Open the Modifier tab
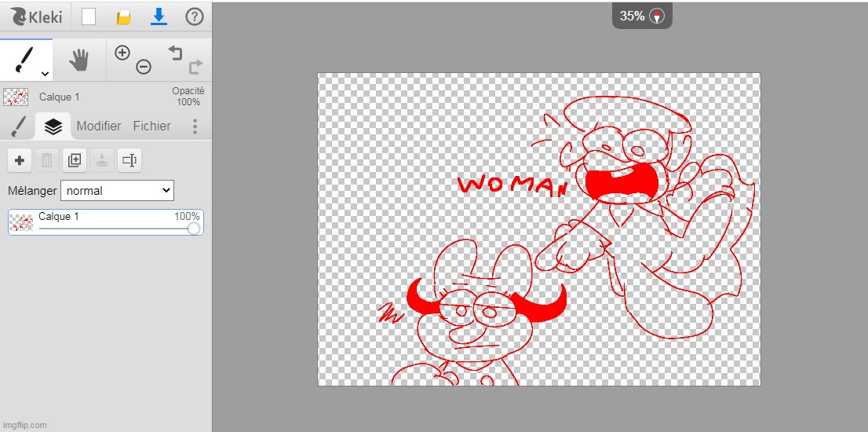Screen dimensions: 868x432 (x=99, y=126)
